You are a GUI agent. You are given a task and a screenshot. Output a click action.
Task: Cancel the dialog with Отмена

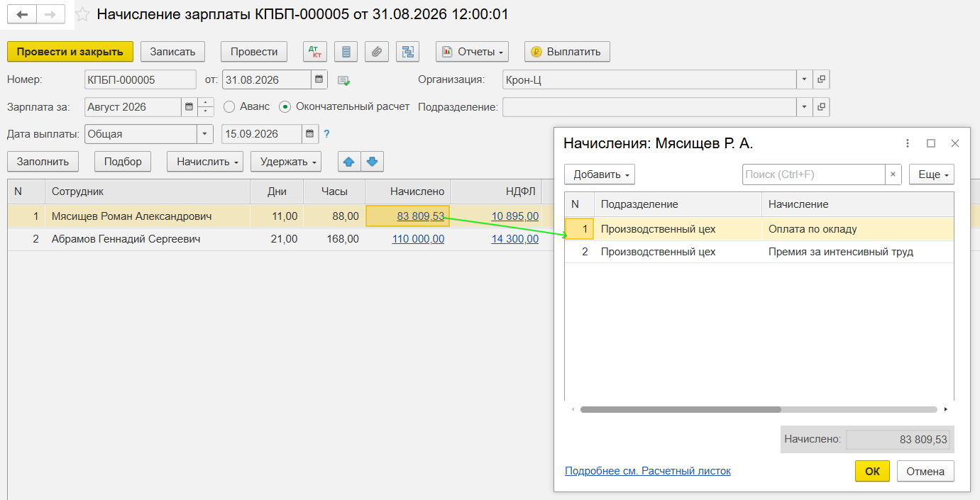[925, 471]
